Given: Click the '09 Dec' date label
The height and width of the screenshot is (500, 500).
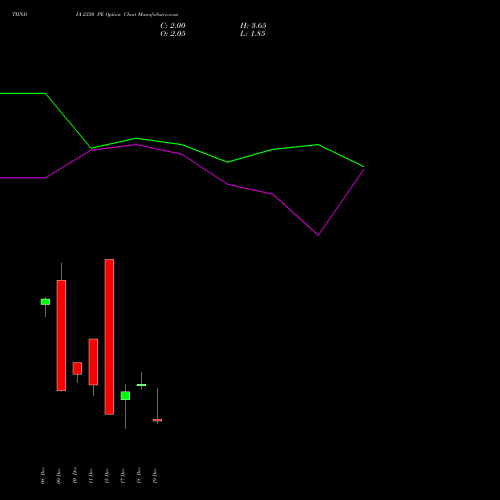Looking at the screenshot, I should [59, 475].
